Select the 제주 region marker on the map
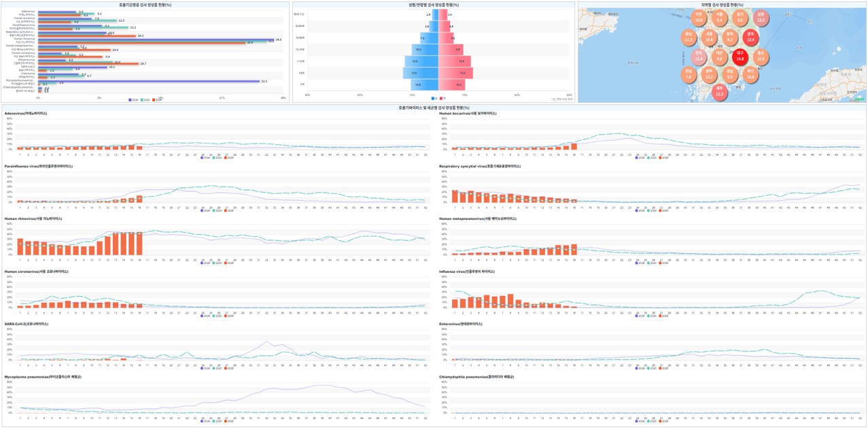Image resolution: width=868 pixels, height=428 pixels. (x=719, y=91)
